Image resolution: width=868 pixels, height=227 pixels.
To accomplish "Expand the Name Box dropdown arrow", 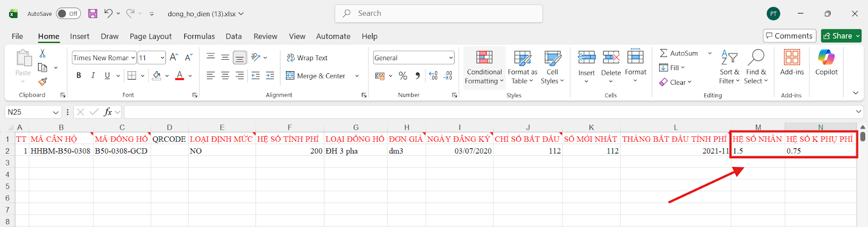I will click(x=55, y=112).
